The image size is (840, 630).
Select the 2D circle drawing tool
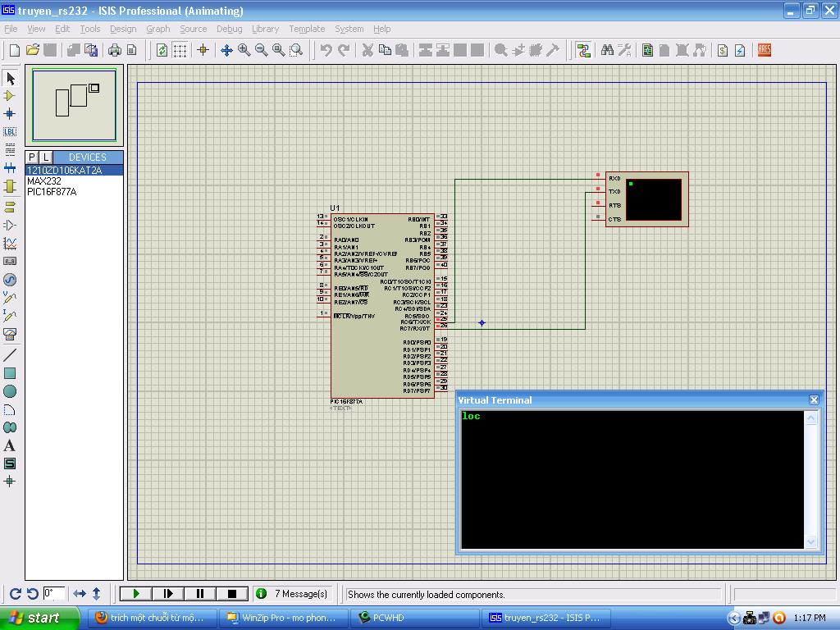(x=10, y=391)
